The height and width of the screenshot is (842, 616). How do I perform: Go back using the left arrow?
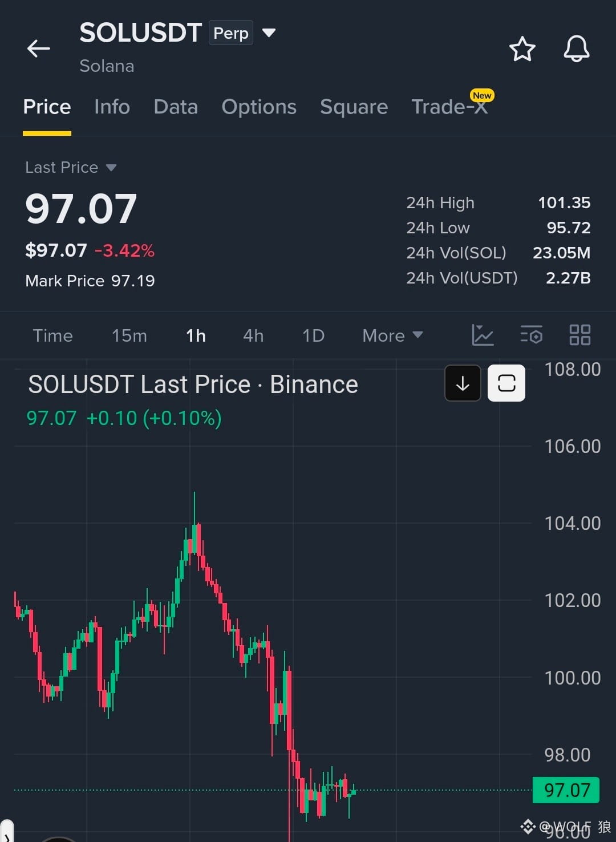(39, 48)
